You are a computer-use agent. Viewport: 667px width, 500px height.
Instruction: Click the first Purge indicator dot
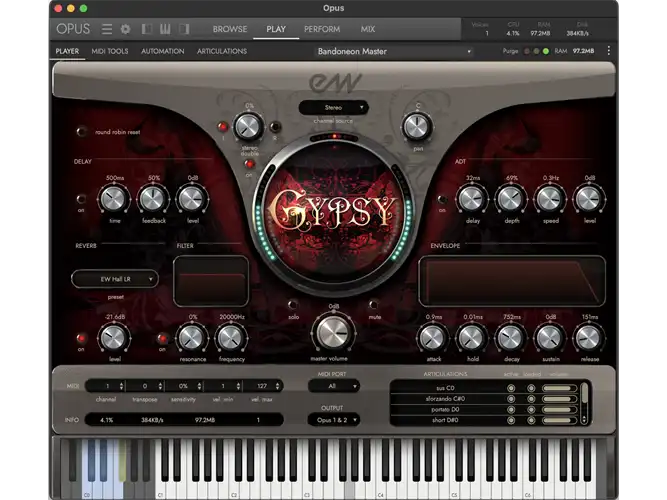point(527,51)
